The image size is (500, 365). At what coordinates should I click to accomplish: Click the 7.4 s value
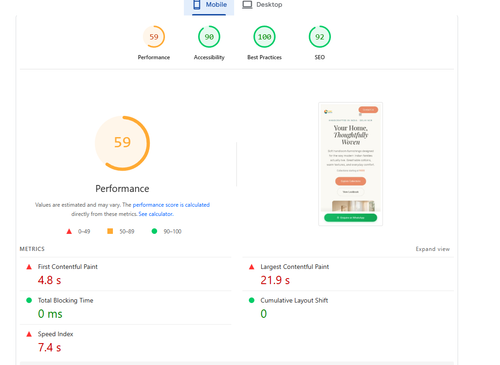coord(49,348)
